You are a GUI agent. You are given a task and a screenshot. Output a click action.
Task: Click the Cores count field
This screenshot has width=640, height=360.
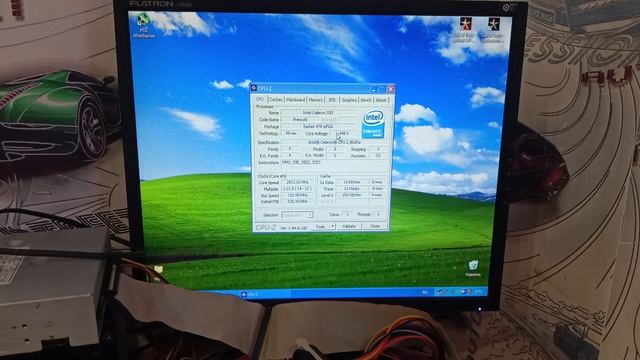[347, 214]
